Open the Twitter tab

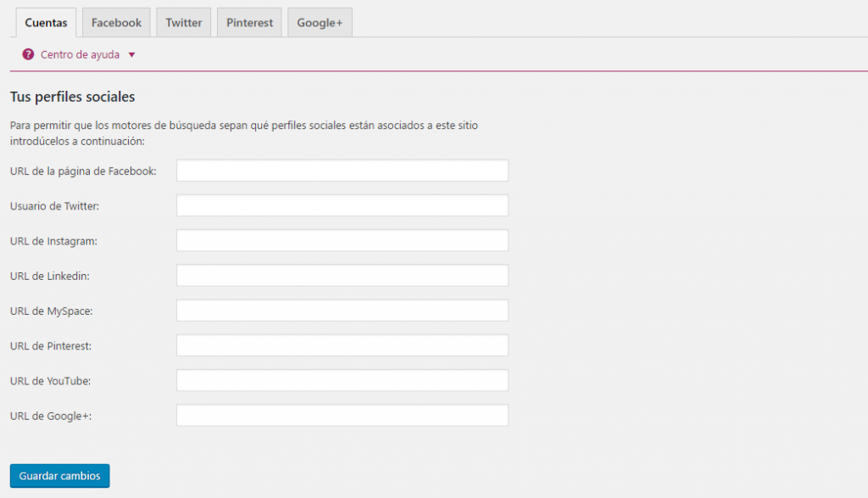[184, 23]
